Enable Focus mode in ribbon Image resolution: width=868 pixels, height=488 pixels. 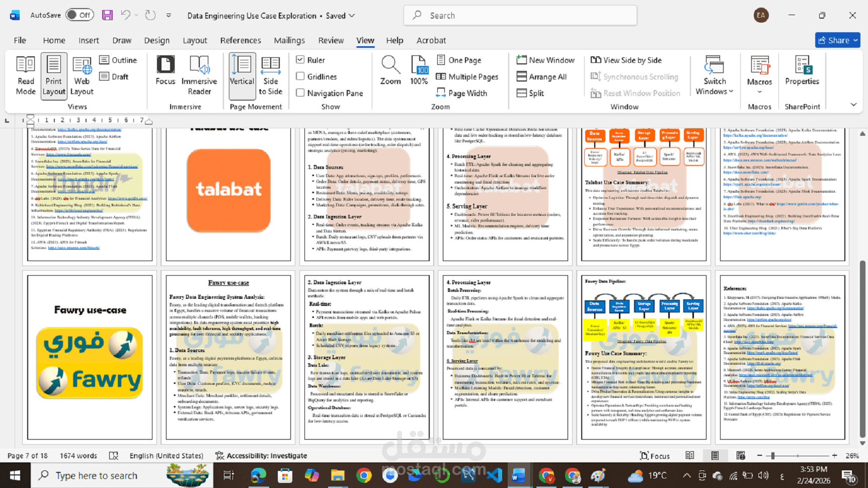(166, 71)
